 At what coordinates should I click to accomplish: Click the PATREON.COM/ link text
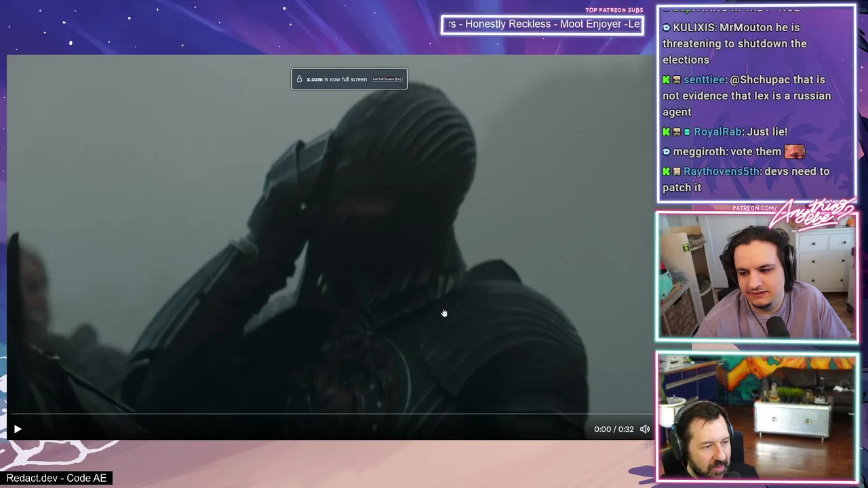(754, 208)
